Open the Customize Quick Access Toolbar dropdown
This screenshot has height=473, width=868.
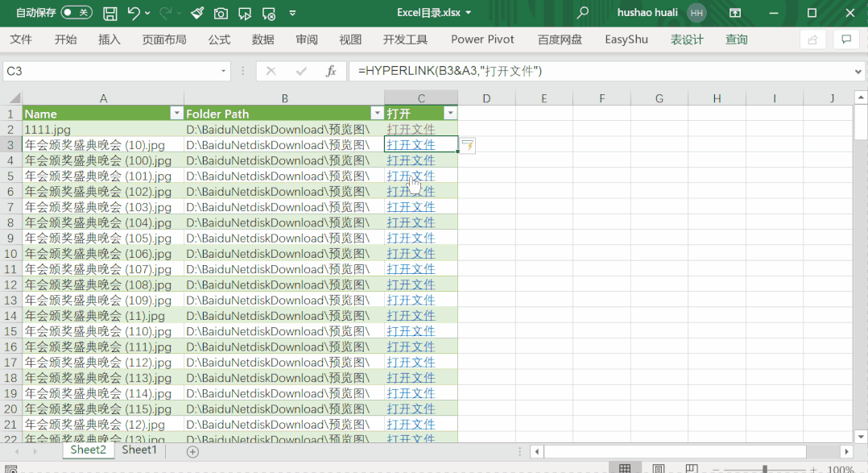292,13
